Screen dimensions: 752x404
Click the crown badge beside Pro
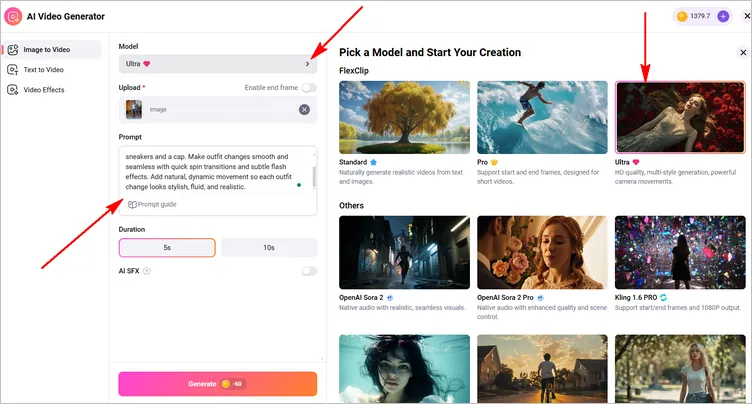[494, 162]
